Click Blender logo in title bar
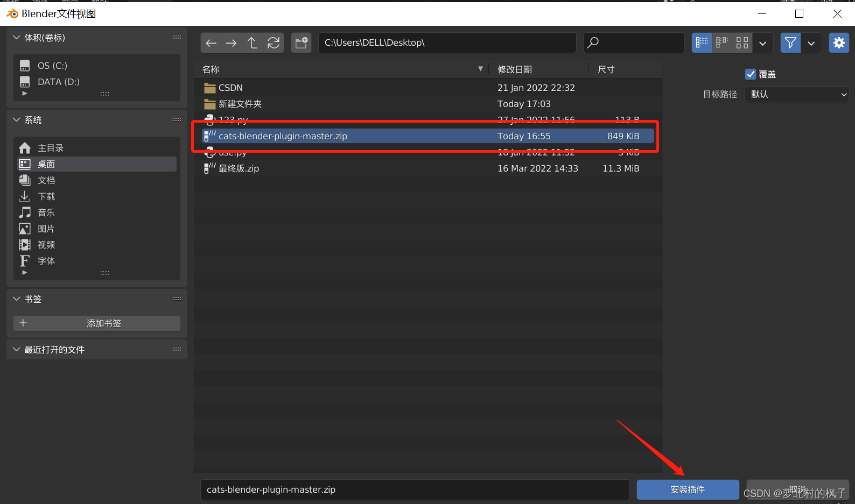Screen dimensions: 855x504 (12, 13)
